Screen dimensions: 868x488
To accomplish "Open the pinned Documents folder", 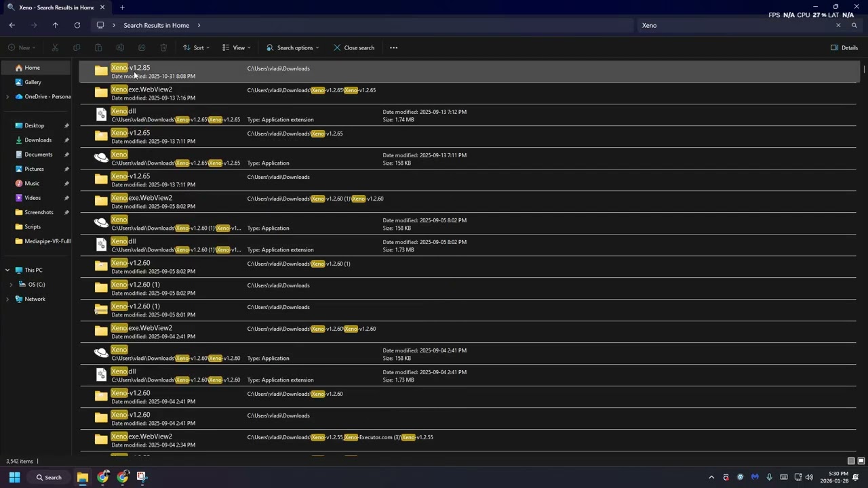I will click(39, 155).
